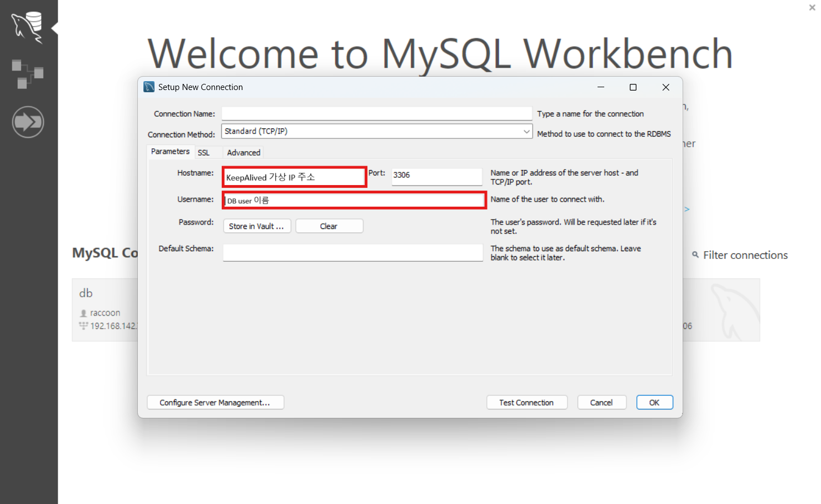Image resolution: width=821 pixels, height=504 pixels.
Task: Click the 'Connection Method:' label
Action: click(x=181, y=134)
